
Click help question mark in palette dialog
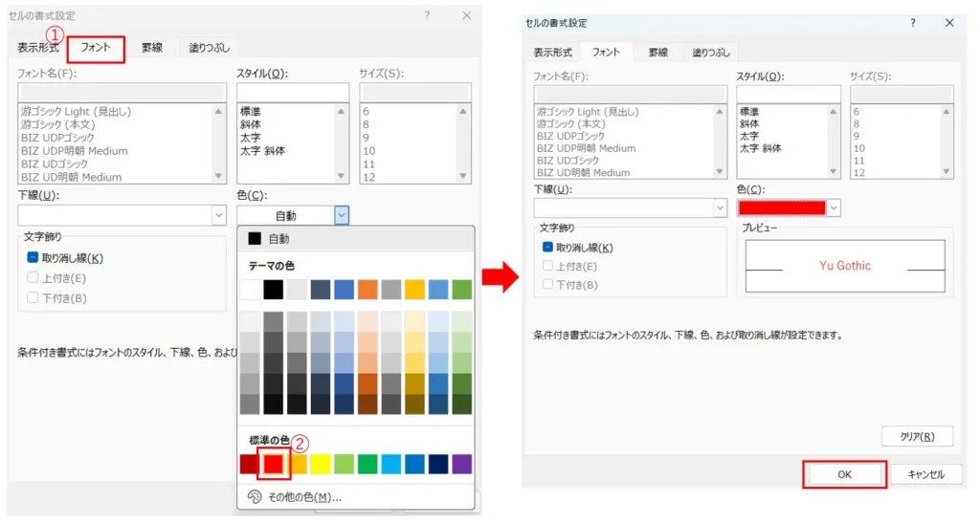coord(428,15)
